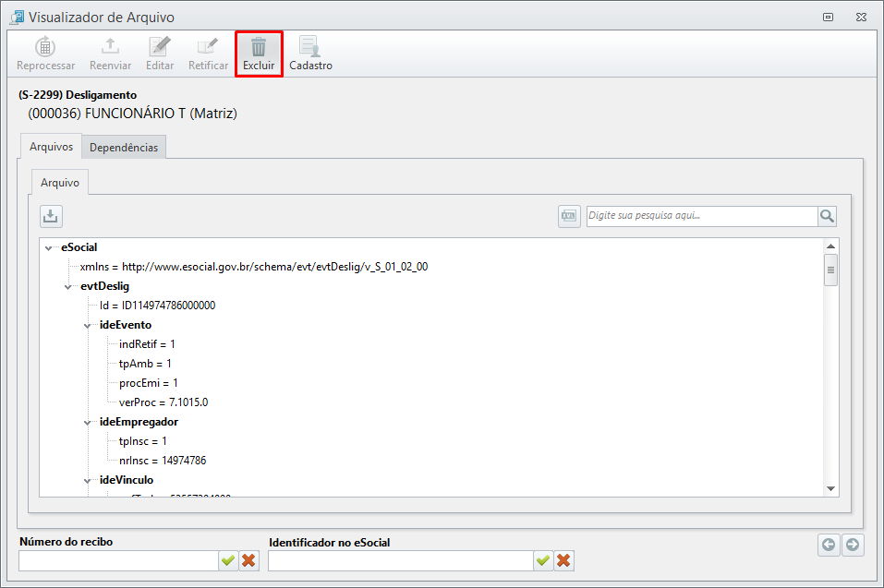Select the 'procEmi = 1' row
This screenshot has height=588, width=884.
pyautogui.click(x=149, y=383)
